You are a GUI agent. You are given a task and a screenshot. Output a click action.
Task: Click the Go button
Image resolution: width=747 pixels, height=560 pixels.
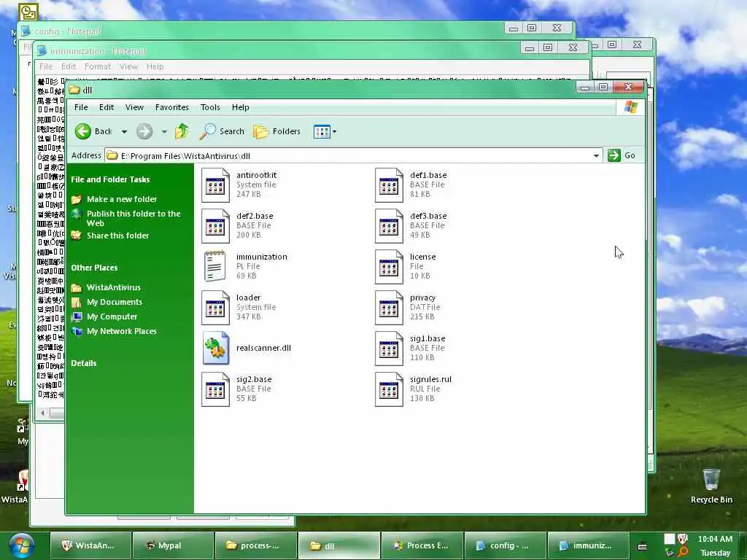[622, 155]
